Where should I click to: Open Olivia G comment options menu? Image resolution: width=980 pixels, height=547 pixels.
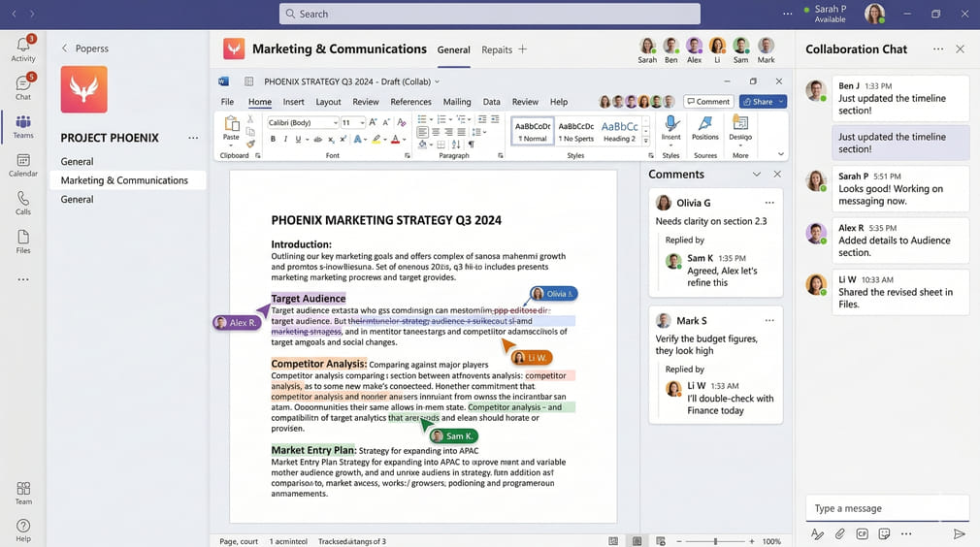(769, 203)
